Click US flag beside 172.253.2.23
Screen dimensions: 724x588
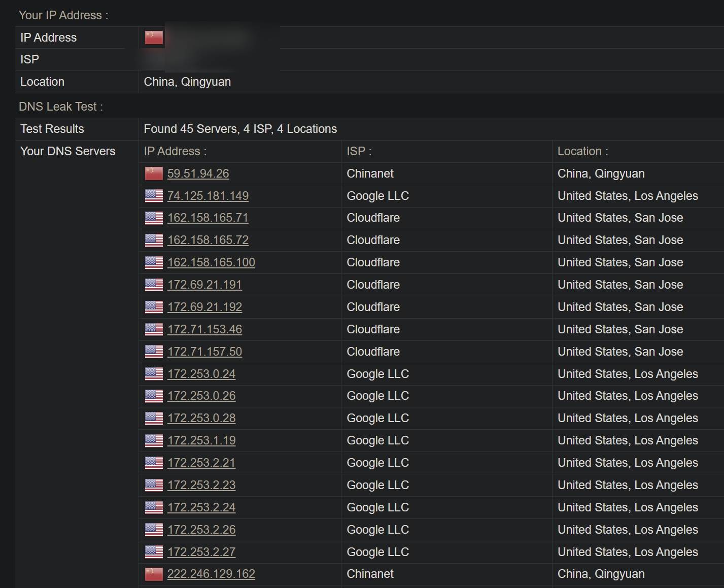[154, 486]
